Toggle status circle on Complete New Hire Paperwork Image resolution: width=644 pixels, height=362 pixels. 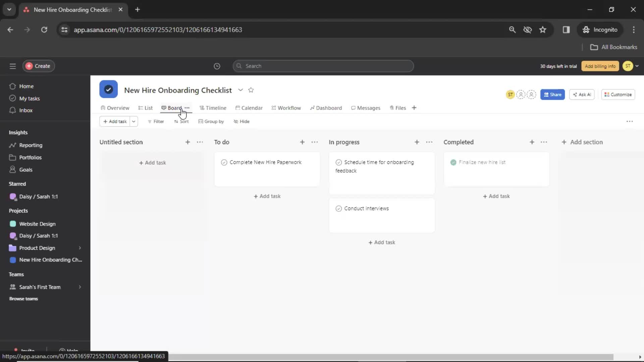point(224,162)
